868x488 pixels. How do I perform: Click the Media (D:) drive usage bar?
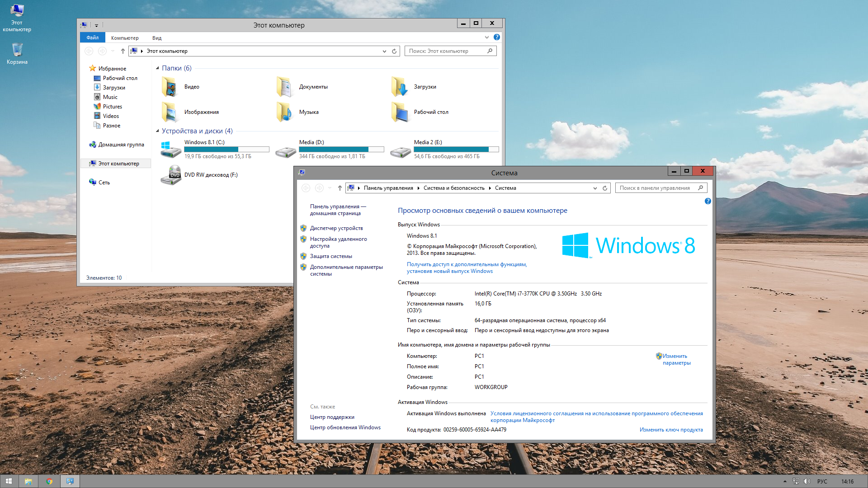(x=341, y=150)
